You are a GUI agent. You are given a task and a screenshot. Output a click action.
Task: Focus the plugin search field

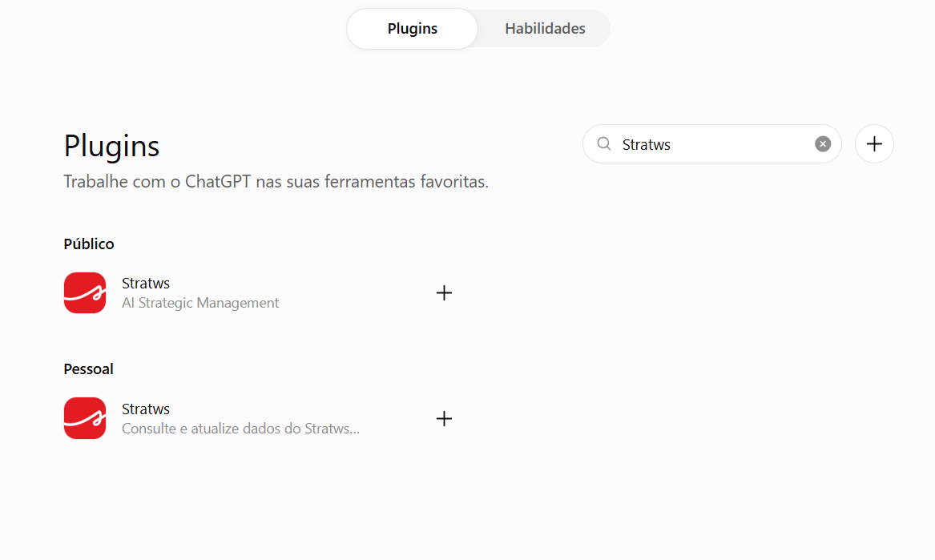point(712,143)
